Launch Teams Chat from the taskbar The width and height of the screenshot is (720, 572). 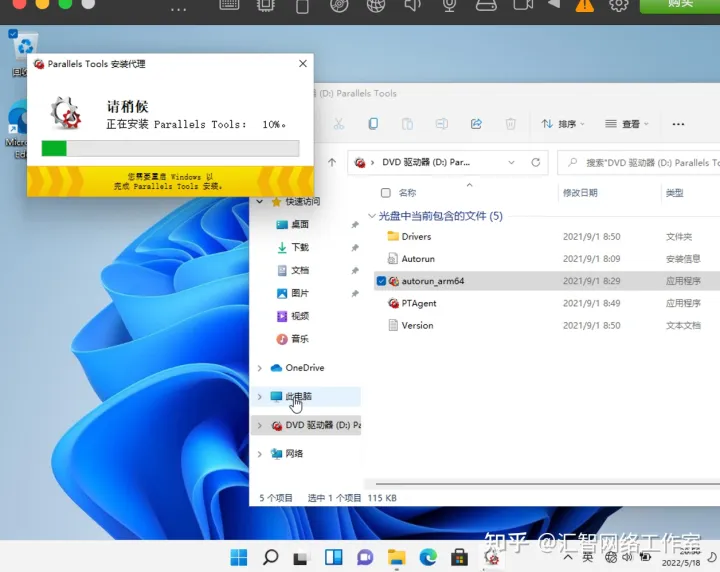pyautogui.click(x=365, y=557)
